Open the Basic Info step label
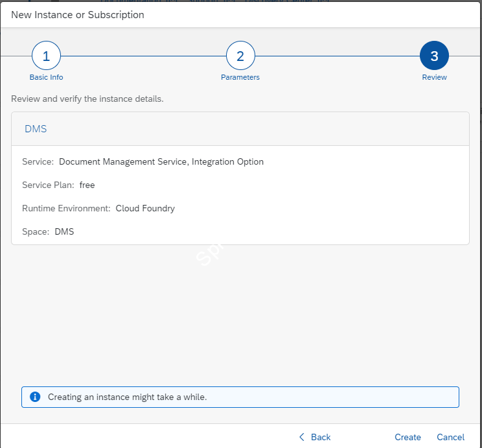 (x=46, y=77)
